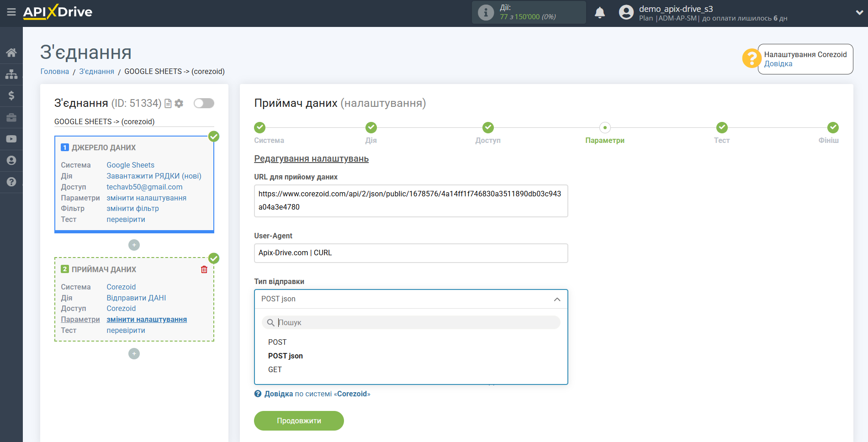
Task: Open the connection notes document icon
Action: point(168,104)
